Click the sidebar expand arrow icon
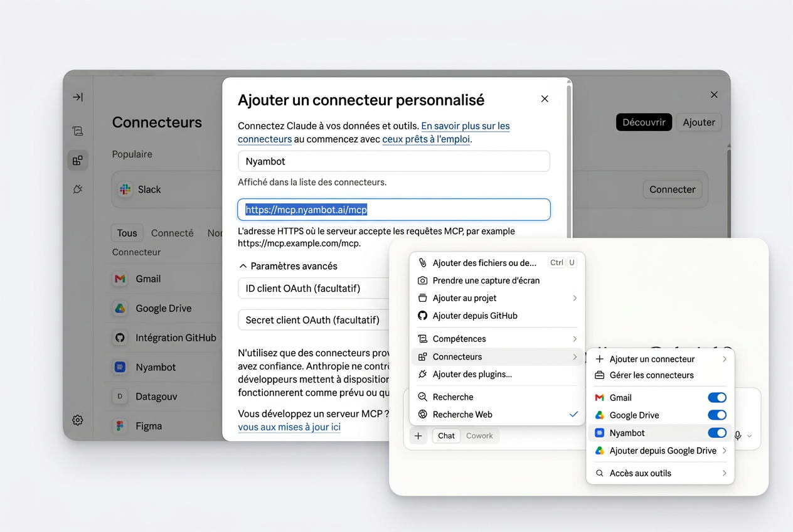The width and height of the screenshot is (793, 532). pos(78,97)
